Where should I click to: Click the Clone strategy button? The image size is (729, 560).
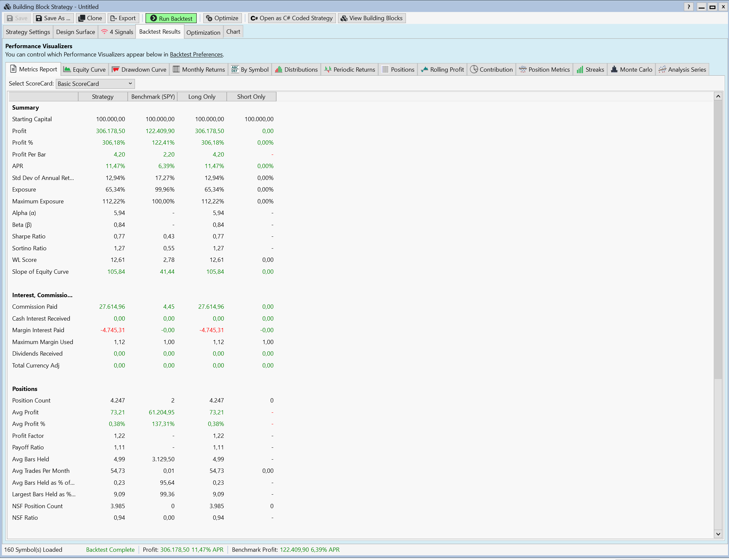[90, 18]
